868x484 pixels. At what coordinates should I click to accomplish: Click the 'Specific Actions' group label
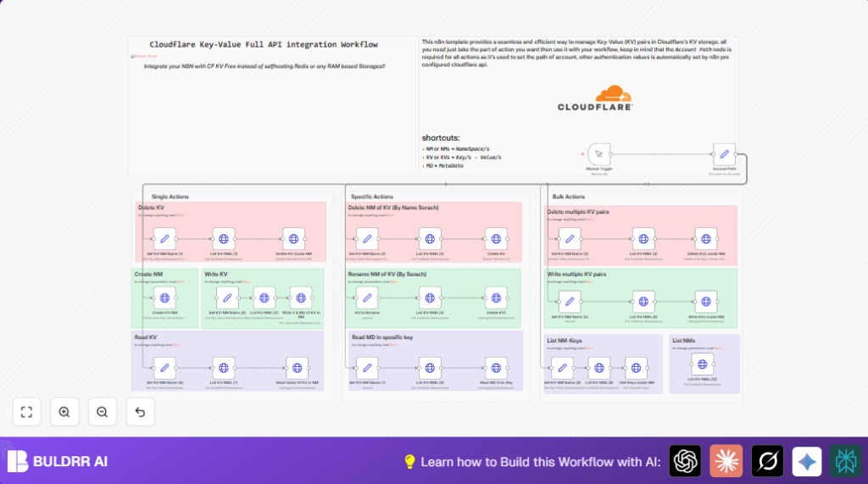pyautogui.click(x=372, y=197)
